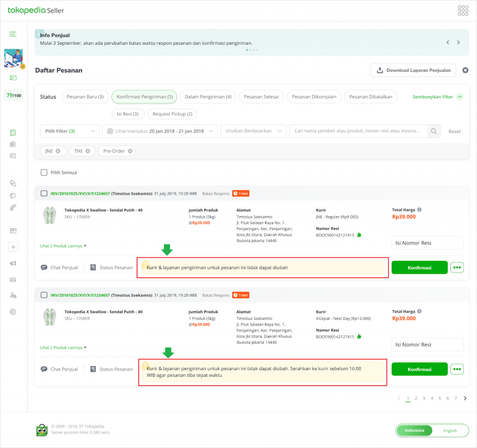Select the Pesanan Selesai tab
Screen dimensions: 477x448
pyautogui.click(x=261, y=97)
